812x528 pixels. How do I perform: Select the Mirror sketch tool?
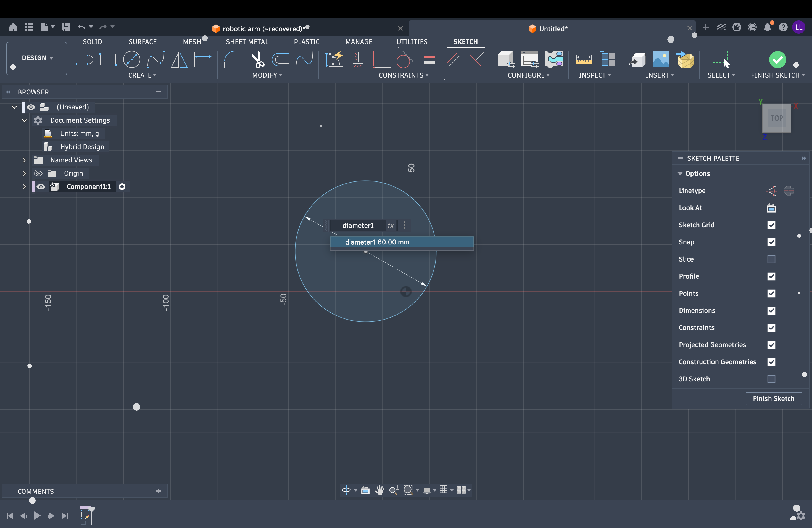click(x=179, y=60)
